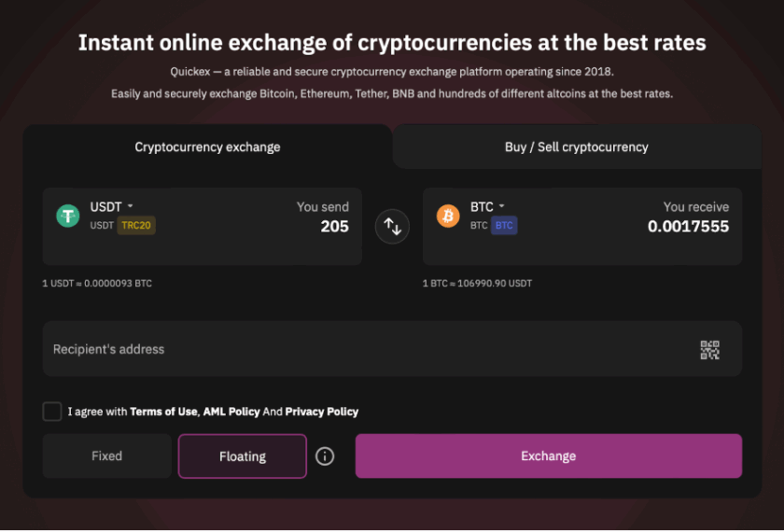The height and width of the screenshot is (532, 784).
Task: Click the blue BTC network badge
Action: (x=504, y=226)
